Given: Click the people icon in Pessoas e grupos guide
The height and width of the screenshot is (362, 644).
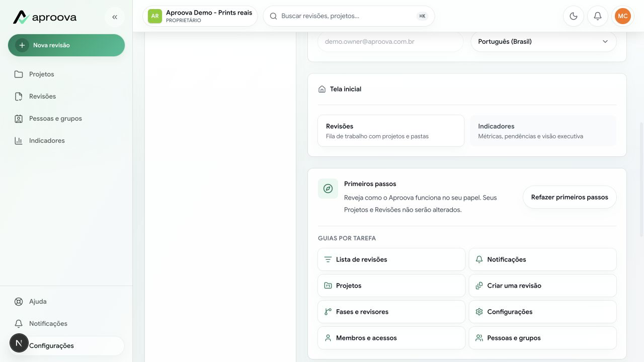Looking at the screenshot, I should [479, 338].
